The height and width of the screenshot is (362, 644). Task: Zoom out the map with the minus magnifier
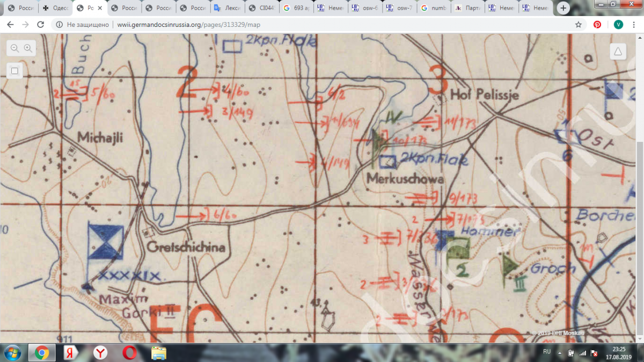[x=14, y=48]
